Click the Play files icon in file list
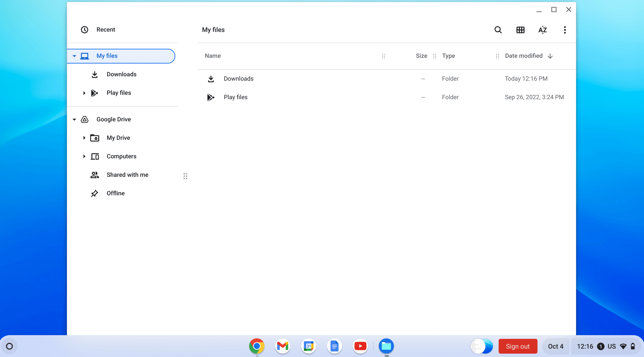 [211, 97]
